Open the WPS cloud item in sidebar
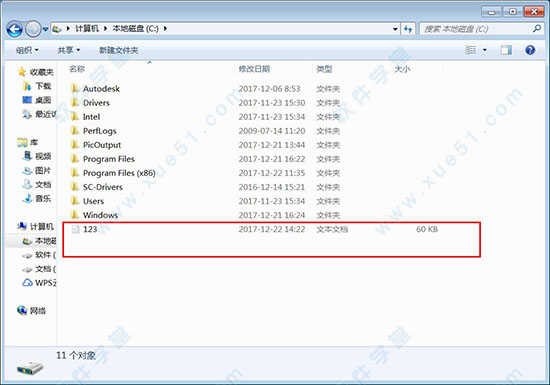The height and width of the screenshot is (385, 550). coord(46,283)
